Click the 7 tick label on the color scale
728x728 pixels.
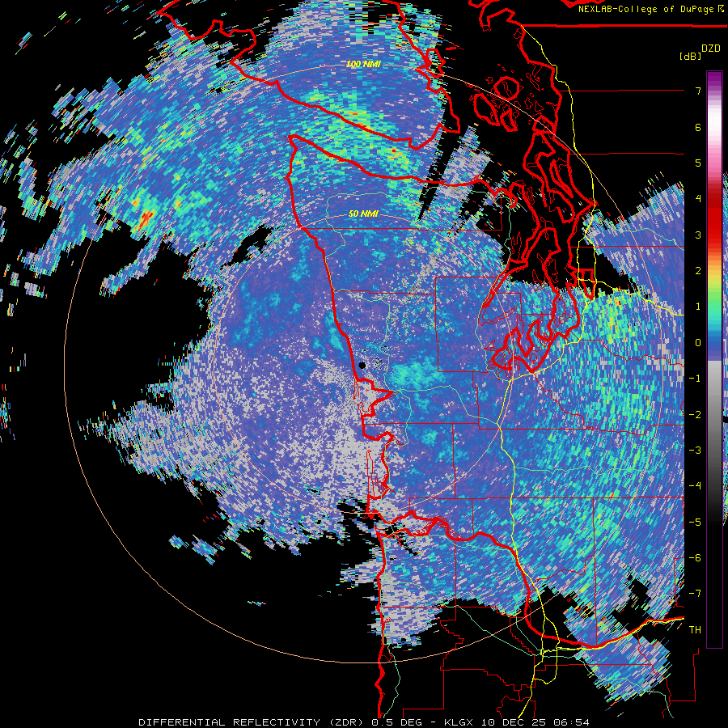pyautogui.click(x=698, y=91)
